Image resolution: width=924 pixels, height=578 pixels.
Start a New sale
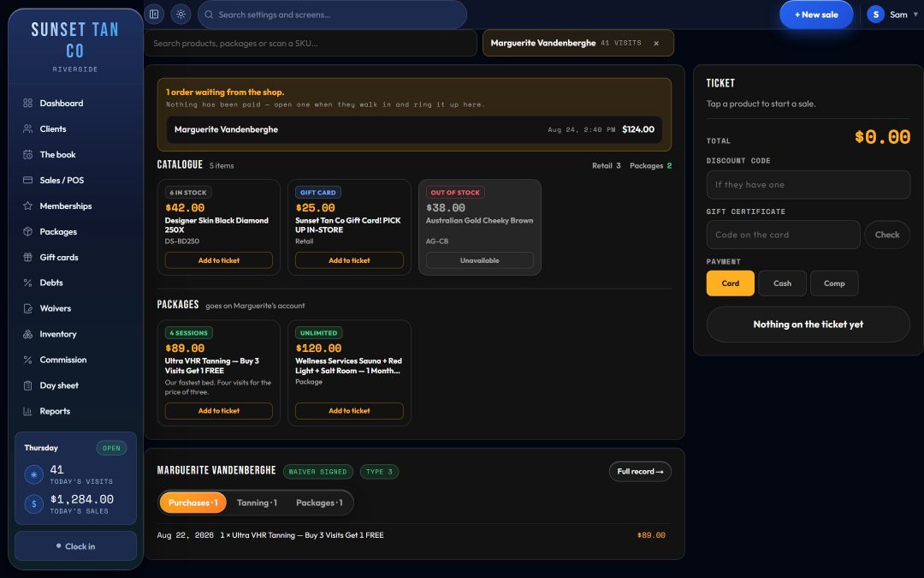click(816, 15)
